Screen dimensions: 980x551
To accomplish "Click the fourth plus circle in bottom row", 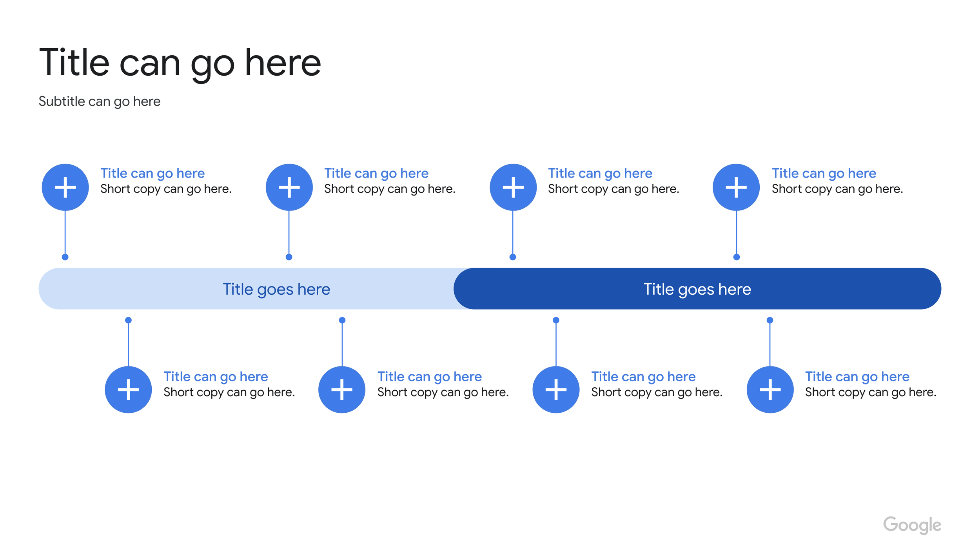I will click(770, 390).
